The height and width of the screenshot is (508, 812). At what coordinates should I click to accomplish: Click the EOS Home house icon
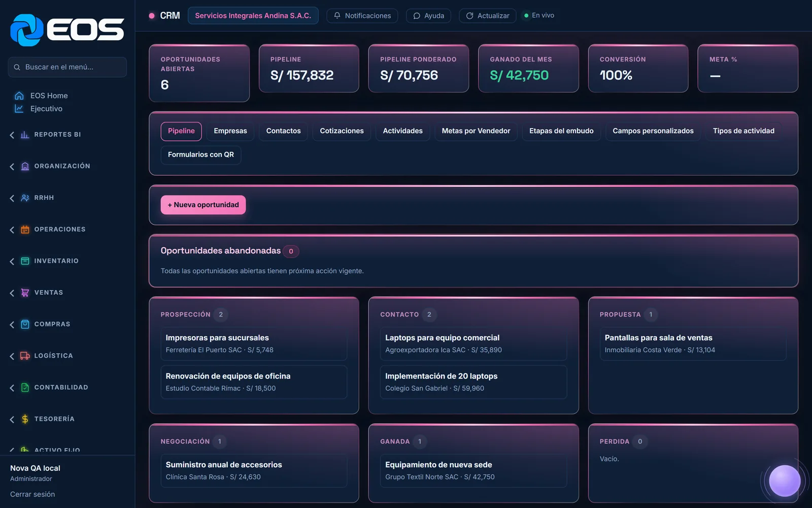pos(19,96)
